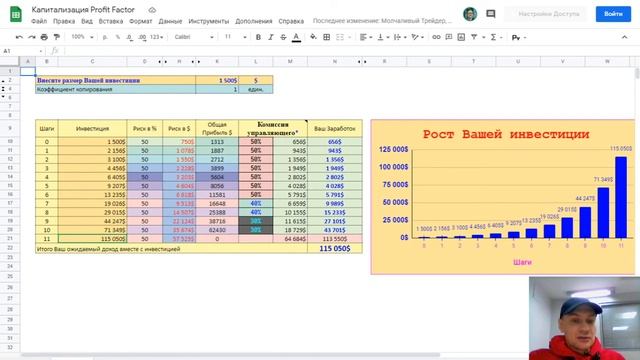640x360 pixels.
Task: Open the font size 11 dropdown
Action: [236, 37]
